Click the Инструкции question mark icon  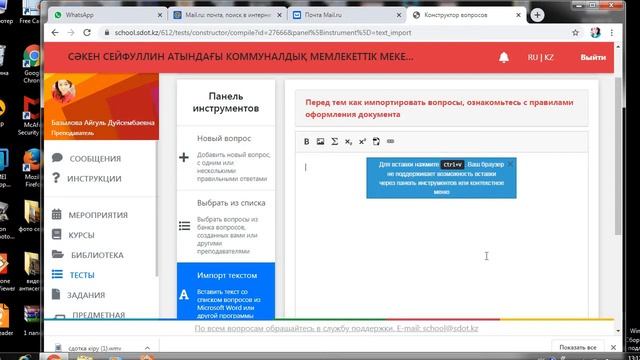coord(56,178)
